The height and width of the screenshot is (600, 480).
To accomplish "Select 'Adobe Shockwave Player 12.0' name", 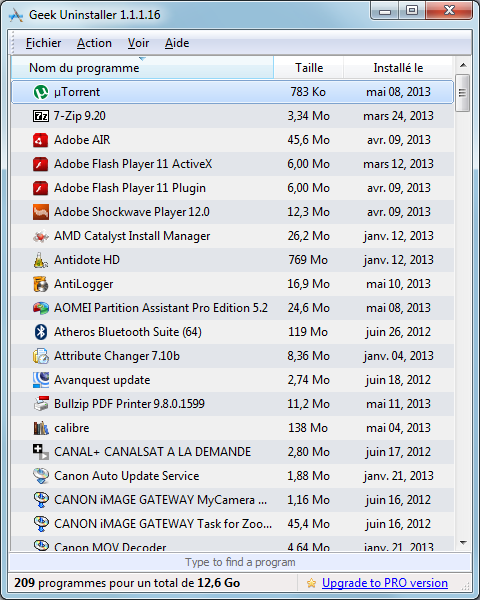I will point(132,212).
